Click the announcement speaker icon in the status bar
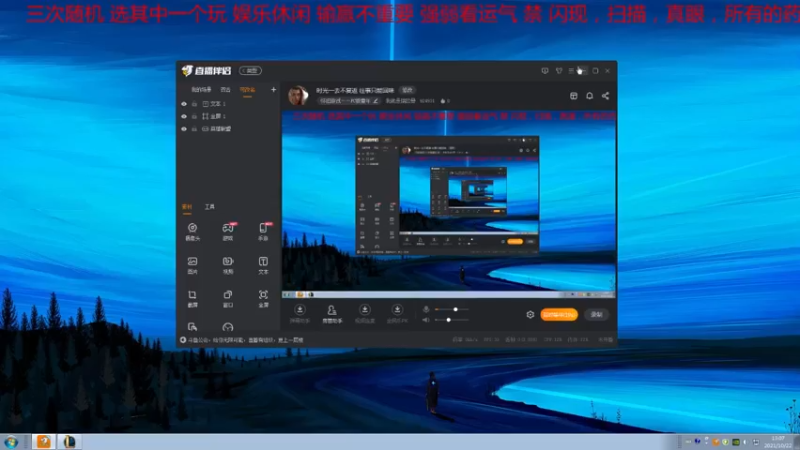 [183, 340]
